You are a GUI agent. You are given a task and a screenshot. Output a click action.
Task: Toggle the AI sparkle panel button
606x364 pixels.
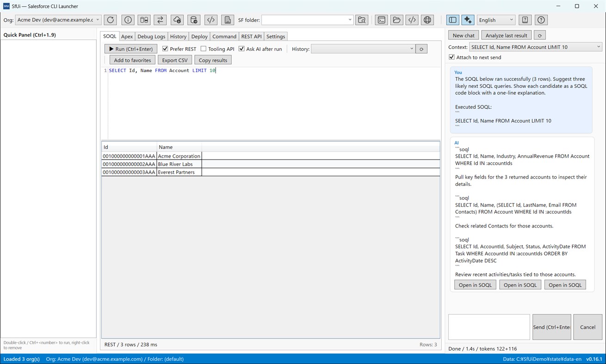(x=468, y=20)
